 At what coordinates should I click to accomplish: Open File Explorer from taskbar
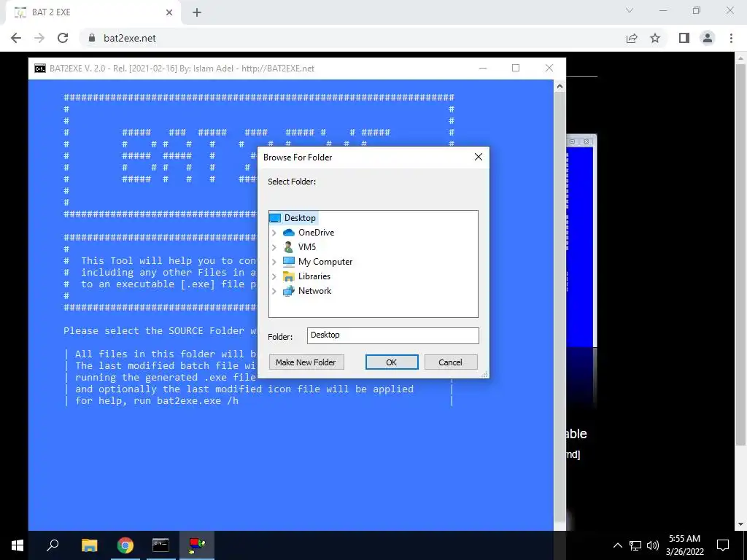89,545
